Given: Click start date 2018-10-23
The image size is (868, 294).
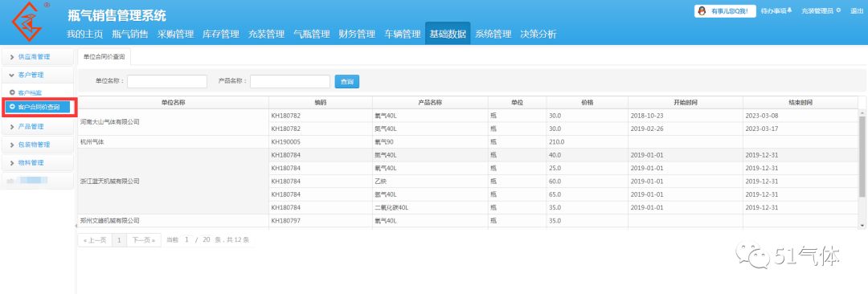Looking at the screenshot, I should [686, 116].
